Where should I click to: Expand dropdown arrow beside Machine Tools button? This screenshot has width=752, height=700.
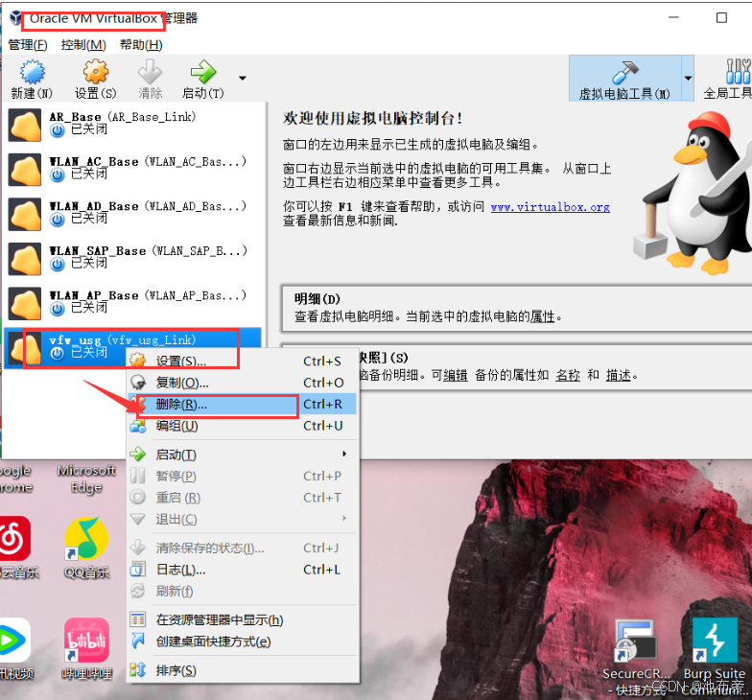[688, 79]
